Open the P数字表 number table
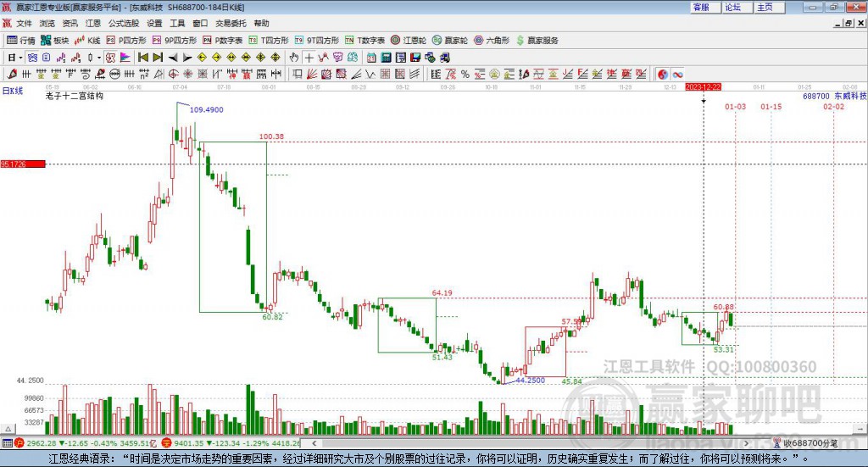This screenshot has width=868, height=467. [223, 41]
